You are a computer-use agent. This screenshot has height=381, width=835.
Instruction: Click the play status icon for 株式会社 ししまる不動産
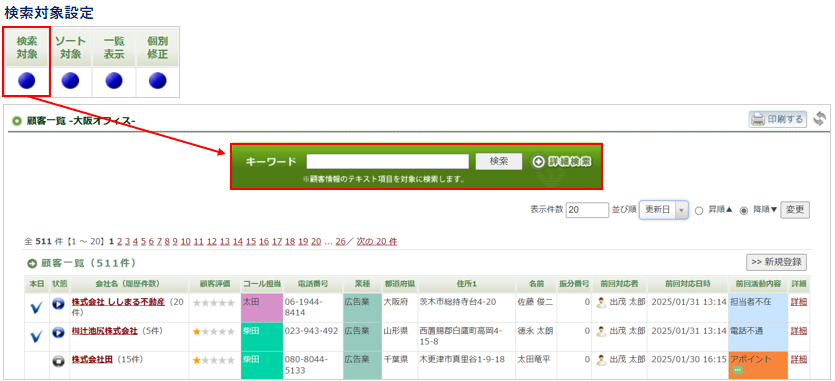point(58,304)
